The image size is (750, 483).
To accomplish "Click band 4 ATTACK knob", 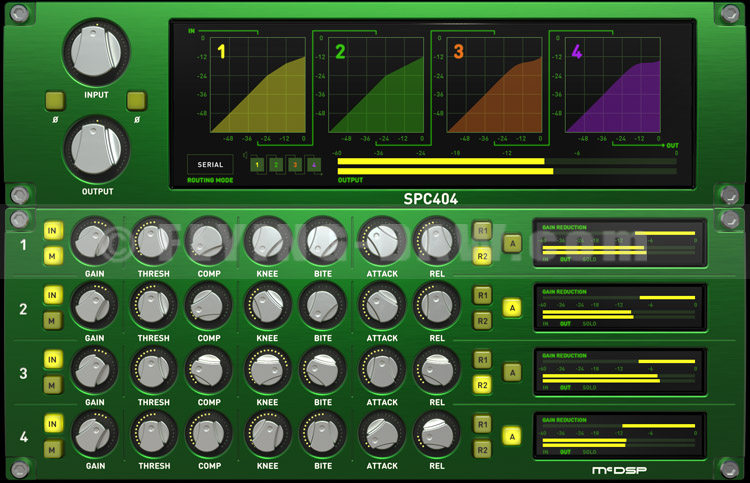I will tap(382, 434).
